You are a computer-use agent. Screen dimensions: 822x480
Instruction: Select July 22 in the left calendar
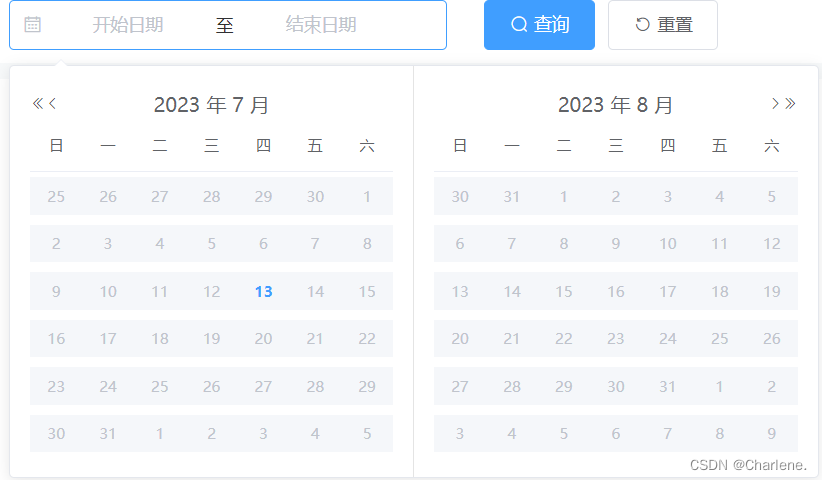click(367, 339)
